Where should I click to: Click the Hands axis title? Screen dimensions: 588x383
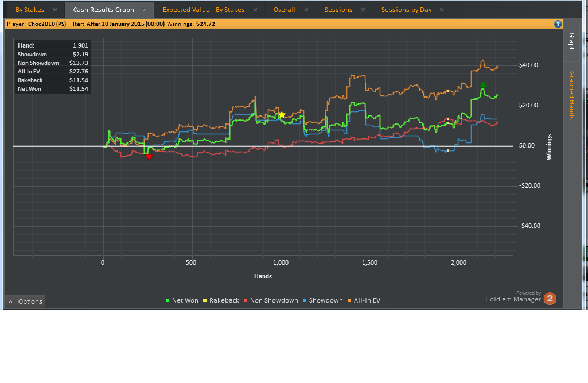point(263,276)
